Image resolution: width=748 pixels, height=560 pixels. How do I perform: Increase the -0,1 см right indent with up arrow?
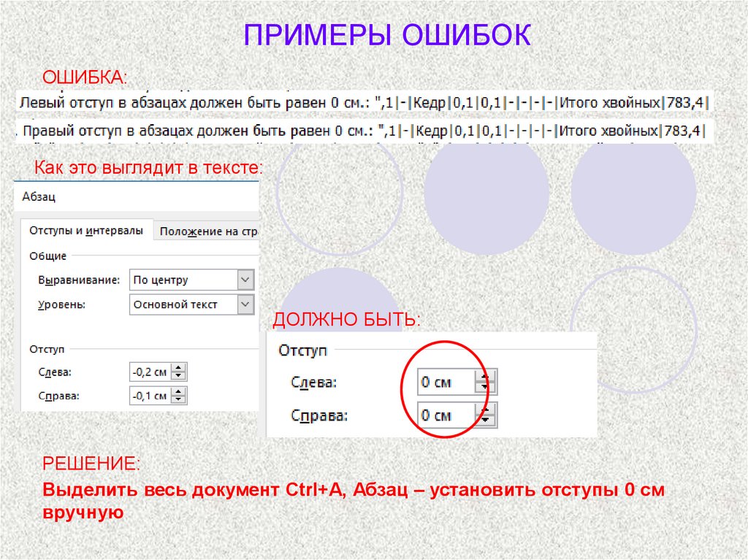point(180,392)
